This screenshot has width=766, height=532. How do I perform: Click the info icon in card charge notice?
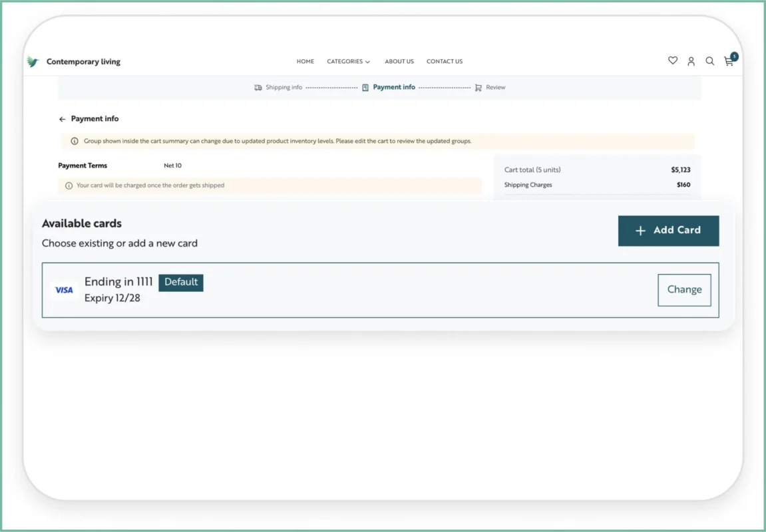[x=69, y=186]
